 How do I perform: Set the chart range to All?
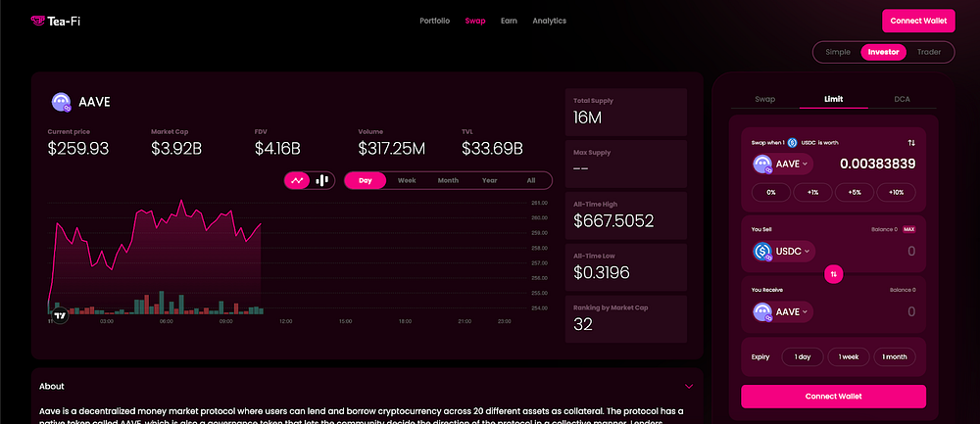(530, 180)
